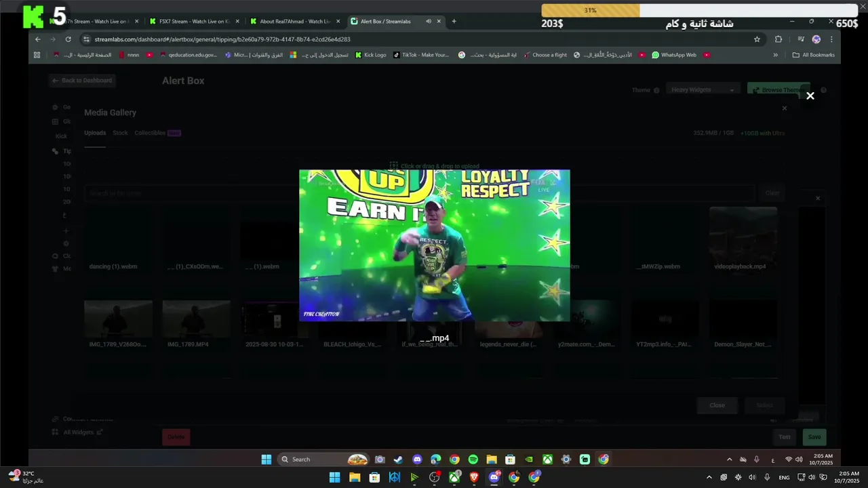Select the IMG_1789.MP4 thumbnail
Image resolution: width=868 pixels, height=488 pixels.
coord(196,324)
